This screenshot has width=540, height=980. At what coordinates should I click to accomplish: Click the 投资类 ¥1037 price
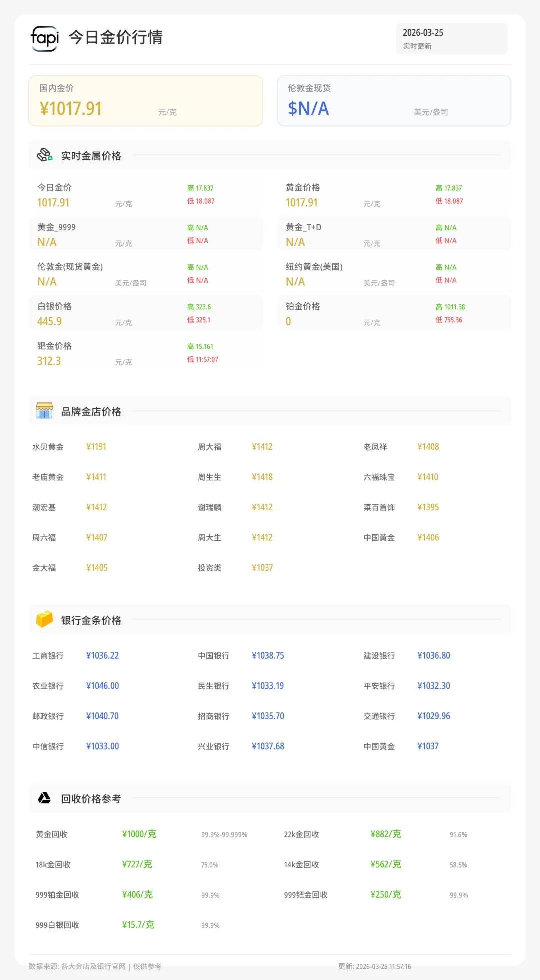point(262,568)
